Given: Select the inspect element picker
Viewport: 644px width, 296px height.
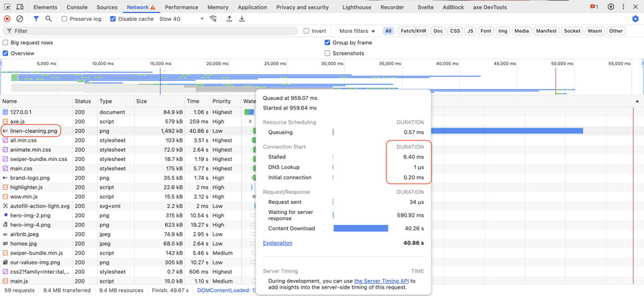Looking at the screenshot, I should click(7, 7).
